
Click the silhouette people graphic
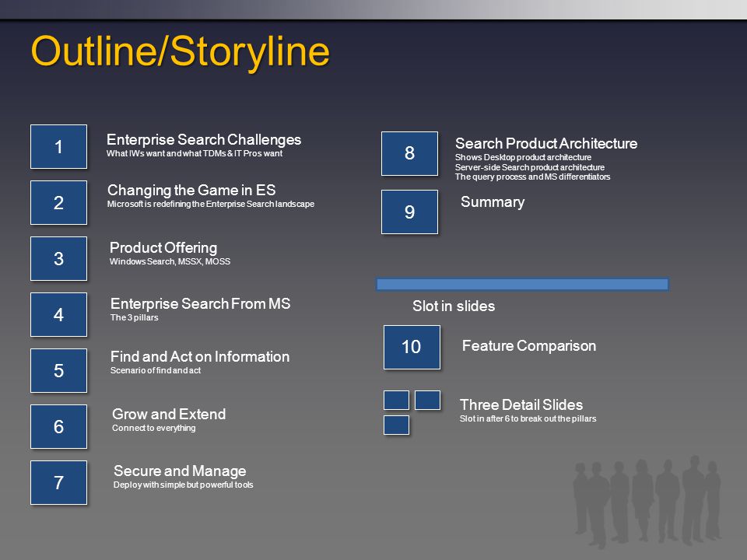tap(647, 502)
